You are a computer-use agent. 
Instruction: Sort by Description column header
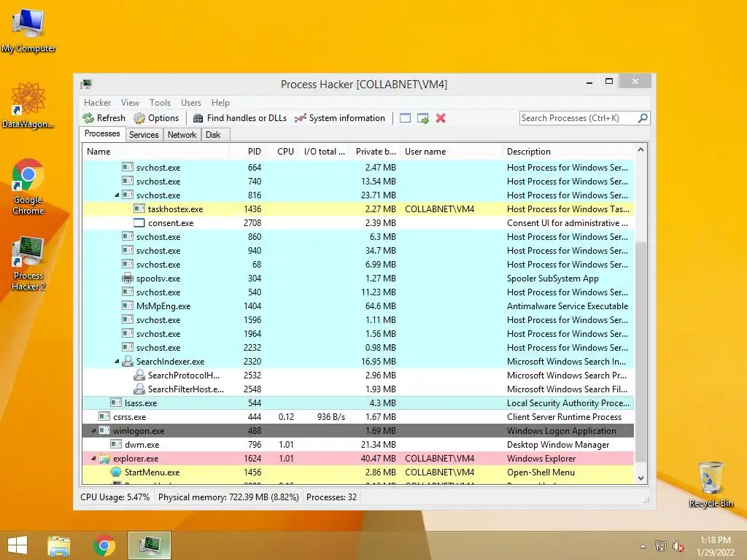tap(568, 152)
